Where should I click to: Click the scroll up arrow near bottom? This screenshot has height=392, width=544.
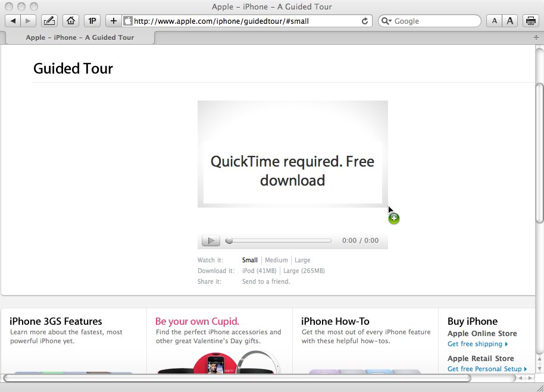[539, 359]
